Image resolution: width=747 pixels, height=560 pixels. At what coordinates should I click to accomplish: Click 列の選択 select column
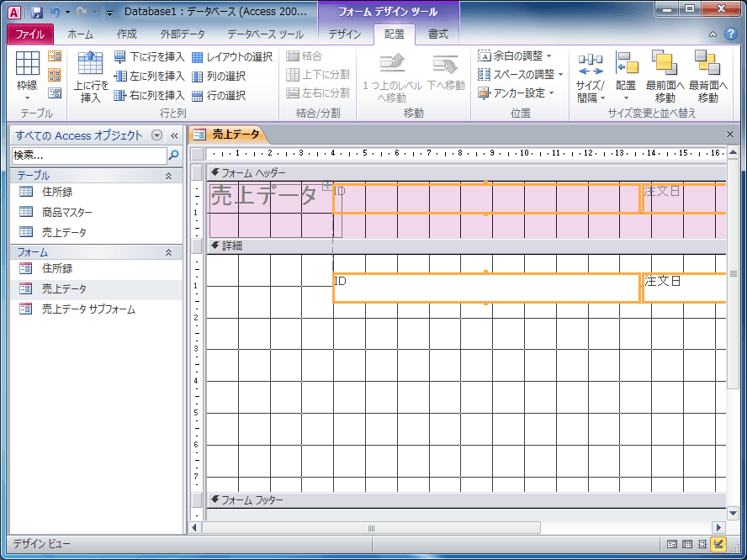219,76
